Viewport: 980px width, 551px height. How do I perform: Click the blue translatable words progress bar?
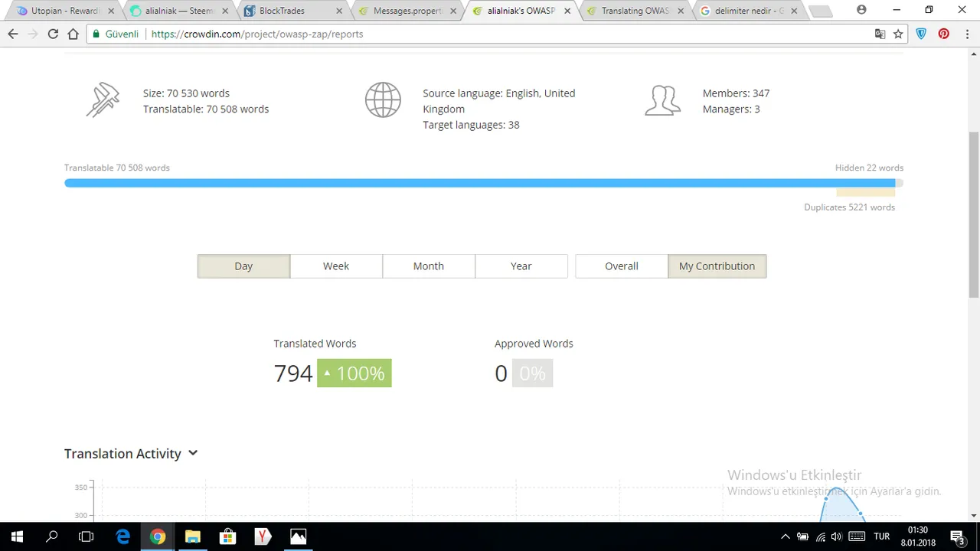click(479, 183)
